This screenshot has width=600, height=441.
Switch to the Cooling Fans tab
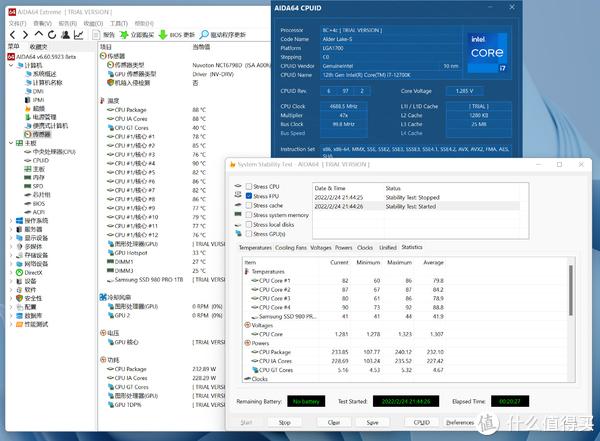[x=291, y=248]
